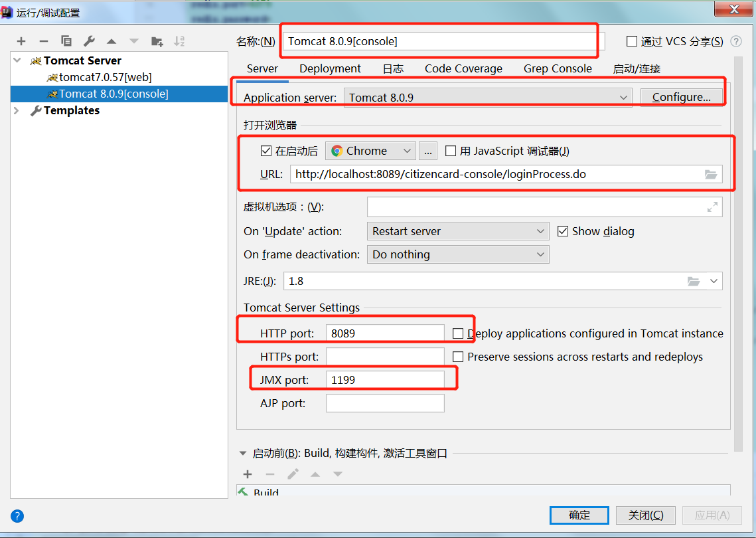Select the Build item in before-launch list

click(x=483, y=492)
